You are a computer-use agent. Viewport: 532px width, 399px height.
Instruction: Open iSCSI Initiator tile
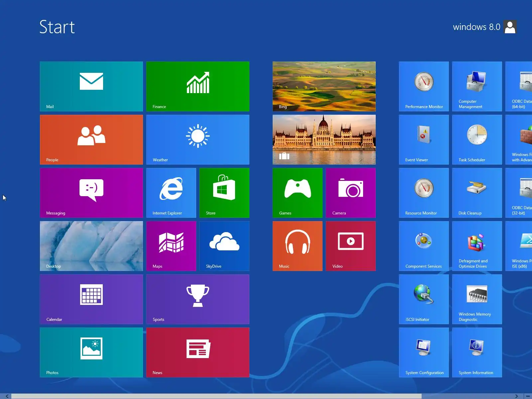tap(424, 299)
